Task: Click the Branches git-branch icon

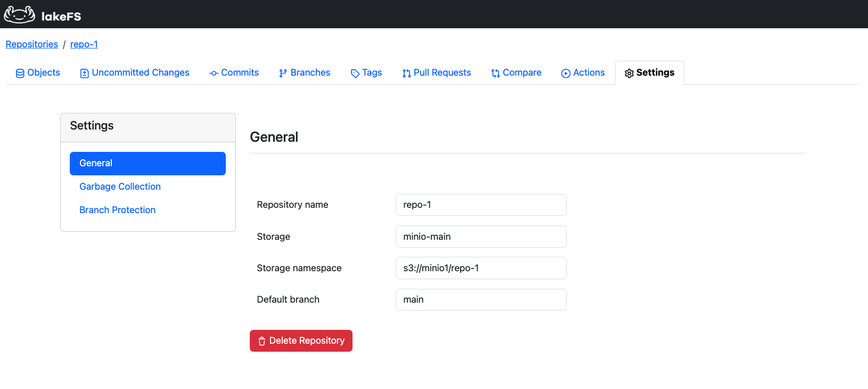Action: [x=283, y=74]
